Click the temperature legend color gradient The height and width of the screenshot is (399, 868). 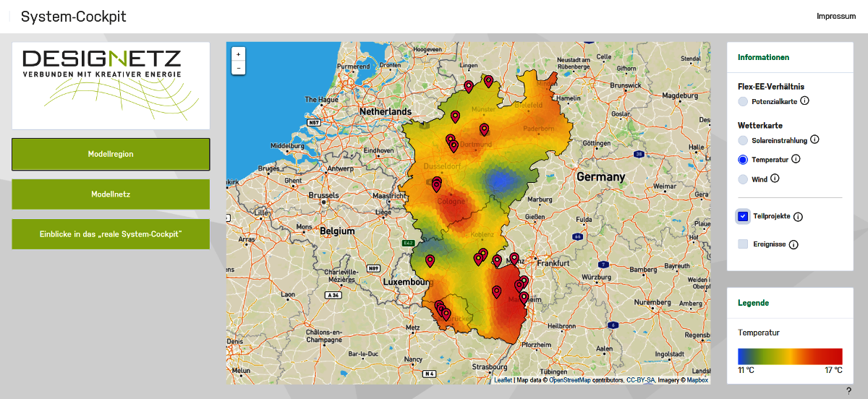pos(790,356)
